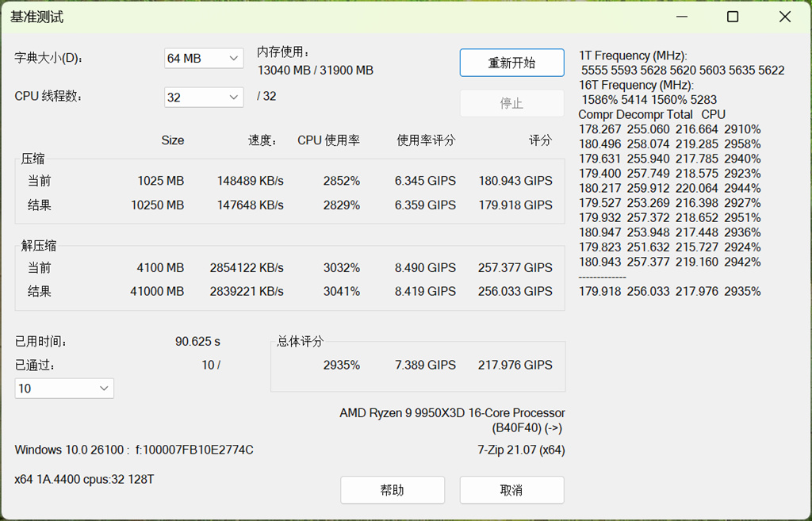
Task: Click the 重新开始 restart button
Action: pyautogui.click(x=511, y=63)
